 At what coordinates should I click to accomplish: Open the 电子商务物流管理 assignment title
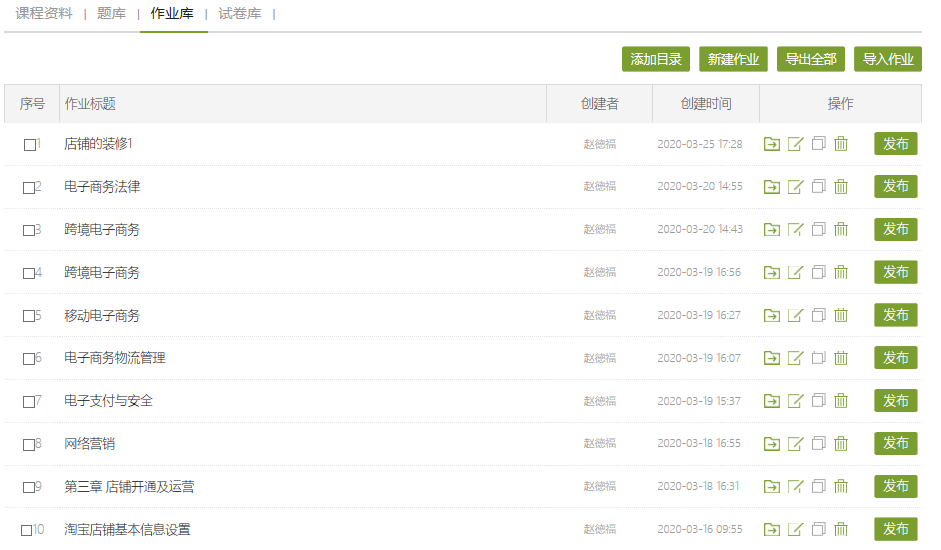coord(115,358)
